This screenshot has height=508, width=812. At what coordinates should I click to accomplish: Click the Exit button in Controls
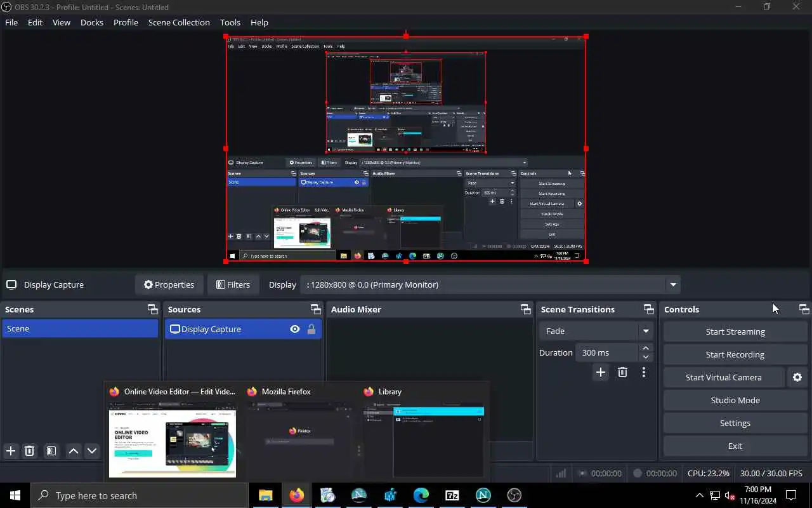[735, 446]
